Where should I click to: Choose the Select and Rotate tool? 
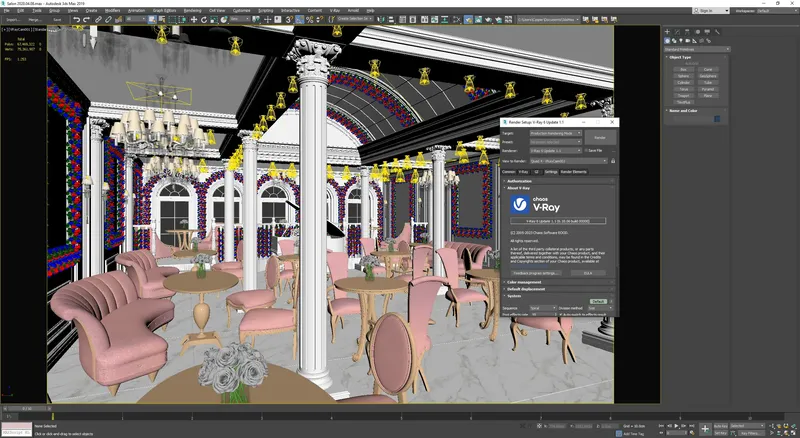pyautogui.click(x=204, y=20)
